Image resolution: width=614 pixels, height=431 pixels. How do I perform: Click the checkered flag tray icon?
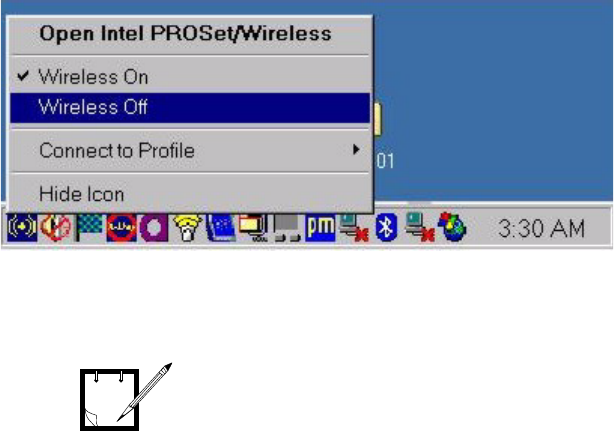point(89,227)
